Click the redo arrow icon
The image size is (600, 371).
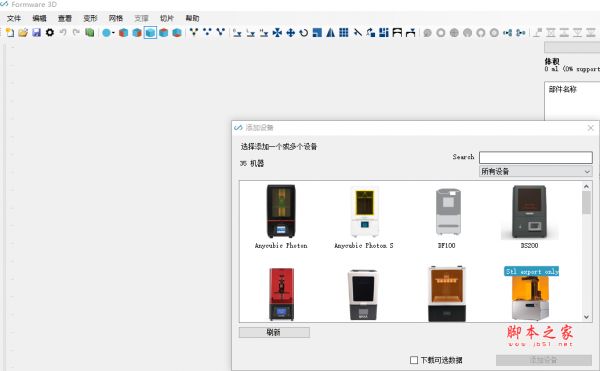(76, 33)
